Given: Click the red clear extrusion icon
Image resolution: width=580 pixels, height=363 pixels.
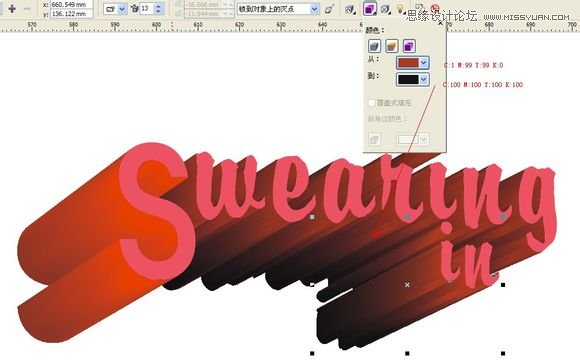Looking at the screenshot, I should coord(435,8).
